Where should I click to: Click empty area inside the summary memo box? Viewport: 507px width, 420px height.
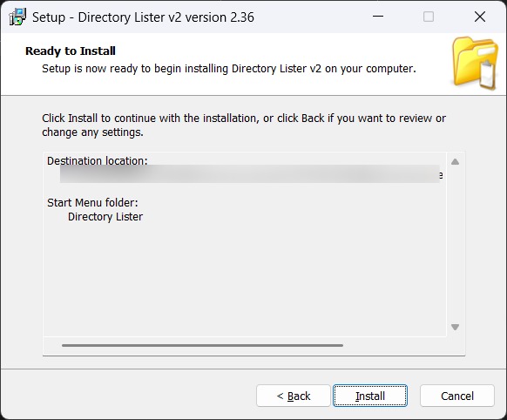pyautogui.click(x=245, y=278)
